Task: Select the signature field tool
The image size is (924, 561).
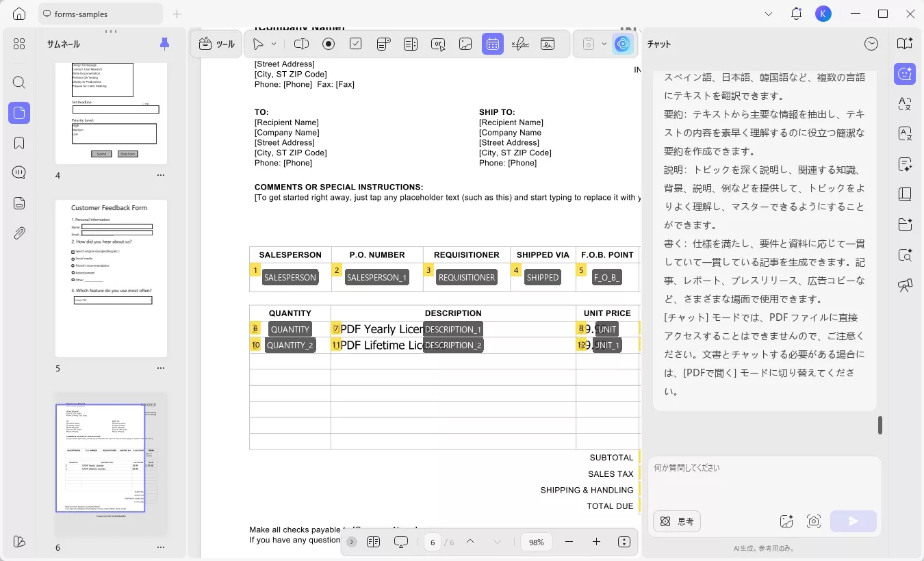Action: 520,44
